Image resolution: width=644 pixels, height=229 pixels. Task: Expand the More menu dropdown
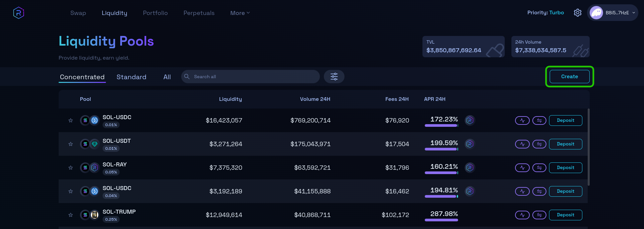tap(240, 13)
